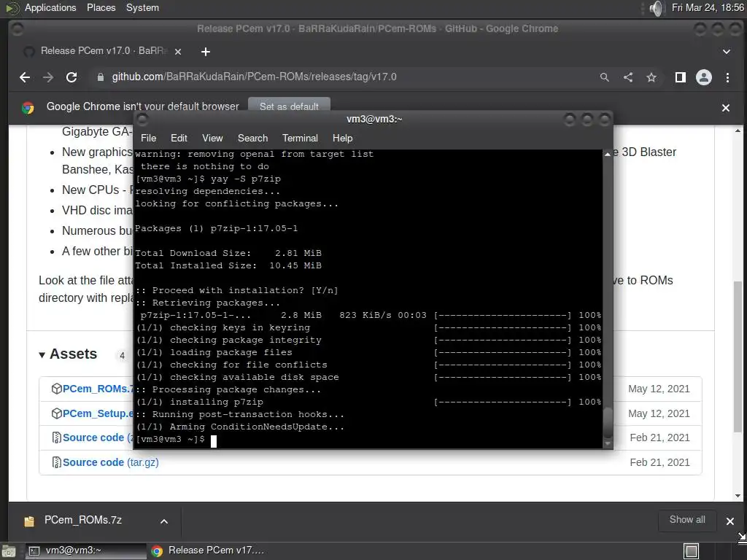Screen dimensions: 747x560
Task: Close the Chrome downloads bar
Action: pos(729,521)
